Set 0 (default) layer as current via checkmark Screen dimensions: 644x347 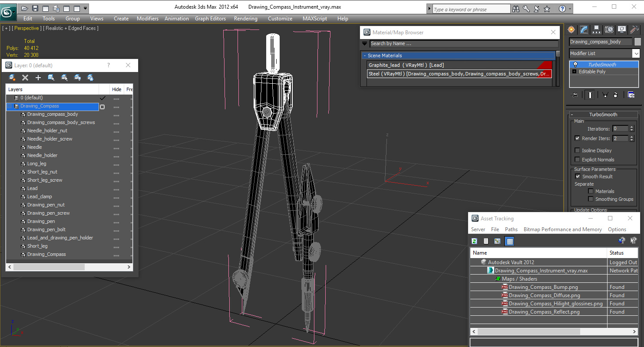[102, 98]
